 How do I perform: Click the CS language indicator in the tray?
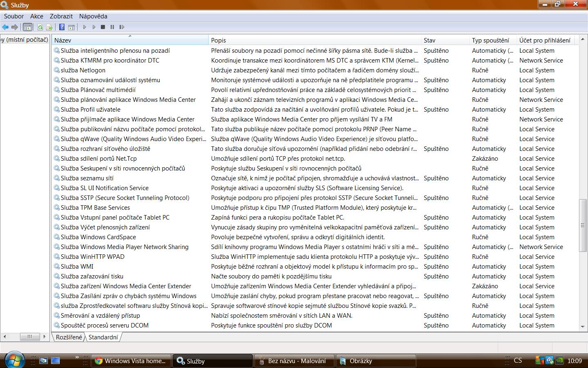(518, 361)
